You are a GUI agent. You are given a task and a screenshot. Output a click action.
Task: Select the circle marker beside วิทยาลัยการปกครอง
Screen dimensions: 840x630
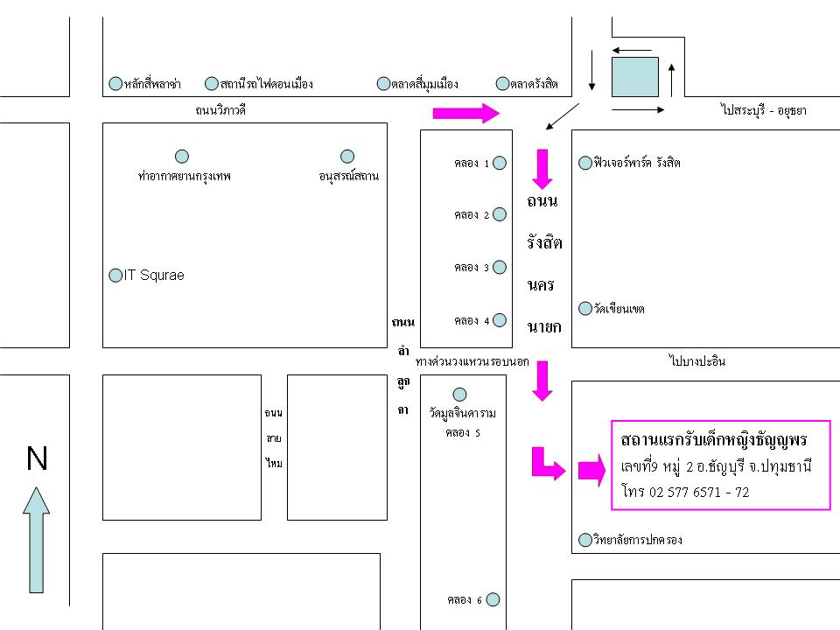click(585, 540)
